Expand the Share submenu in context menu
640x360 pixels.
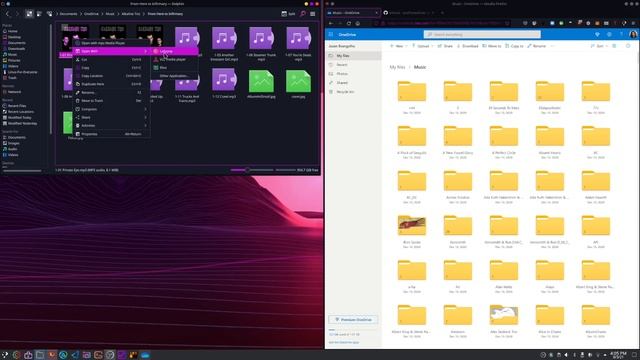click(111, 118)
